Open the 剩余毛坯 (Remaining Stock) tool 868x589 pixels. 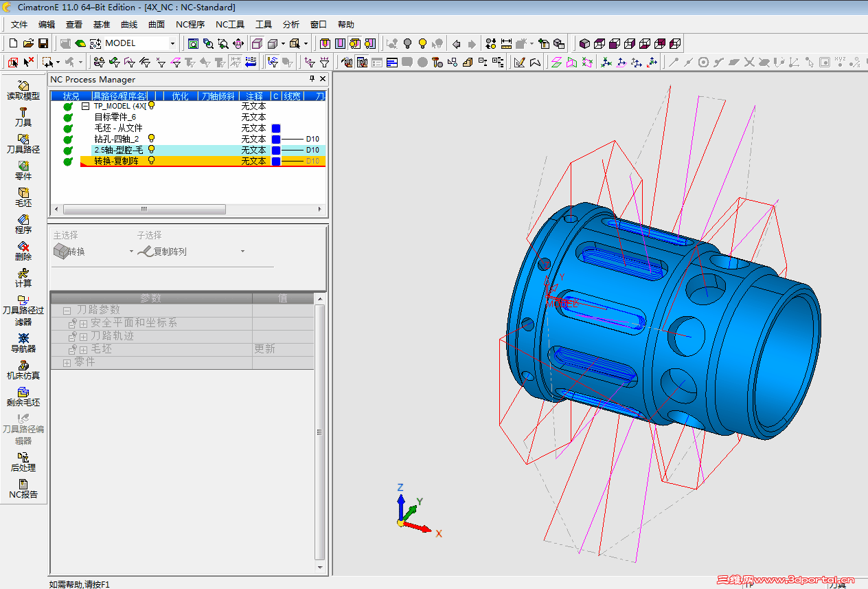point(23,397)
